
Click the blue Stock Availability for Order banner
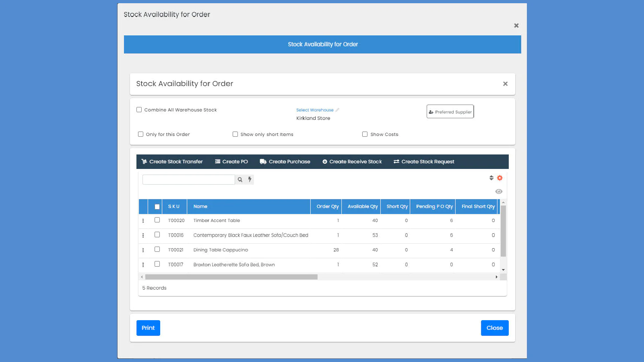pyautogui.click(x=322, y=44)
